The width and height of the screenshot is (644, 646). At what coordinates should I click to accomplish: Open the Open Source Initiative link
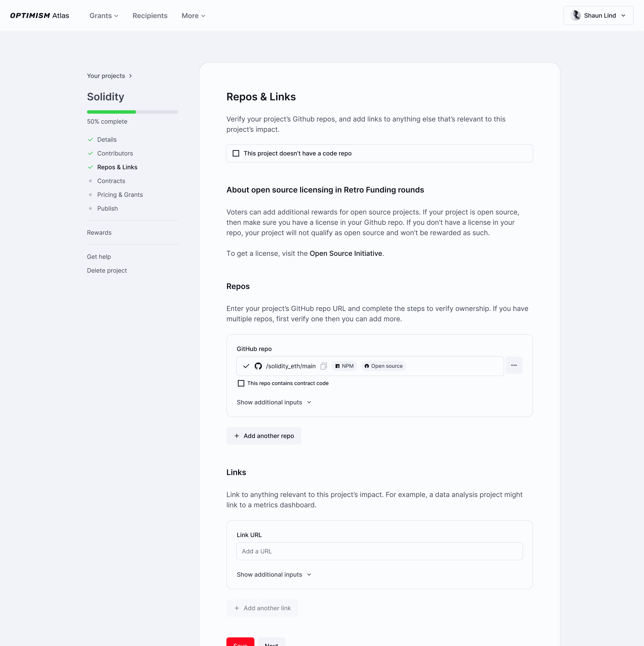[345, 253]
